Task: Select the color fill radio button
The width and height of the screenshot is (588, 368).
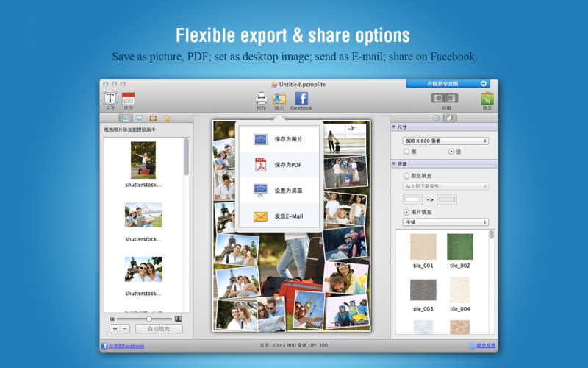Action: 406,176
